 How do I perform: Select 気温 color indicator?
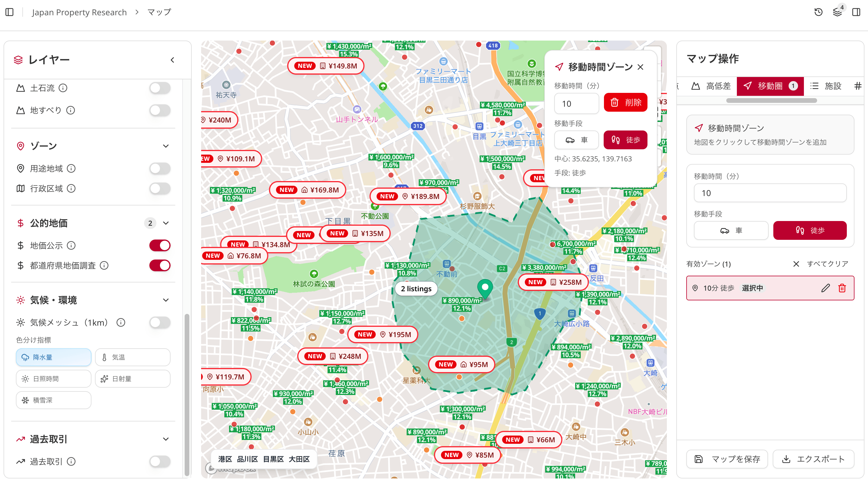133,357
